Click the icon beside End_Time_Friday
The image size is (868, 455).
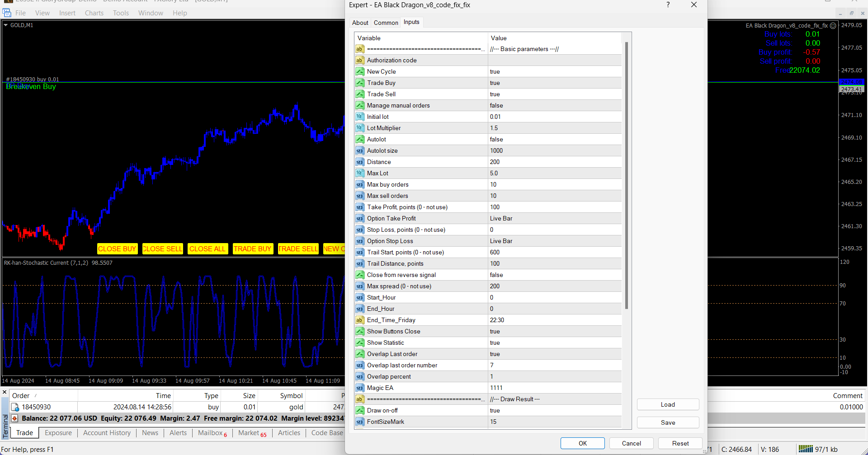tap(360, 320)
